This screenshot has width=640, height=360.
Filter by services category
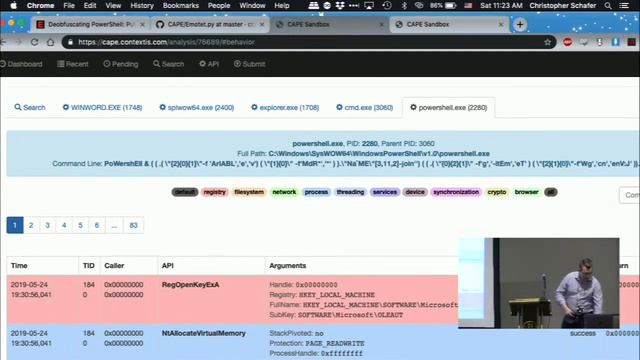pyautogui.click(x=384, y=192)
